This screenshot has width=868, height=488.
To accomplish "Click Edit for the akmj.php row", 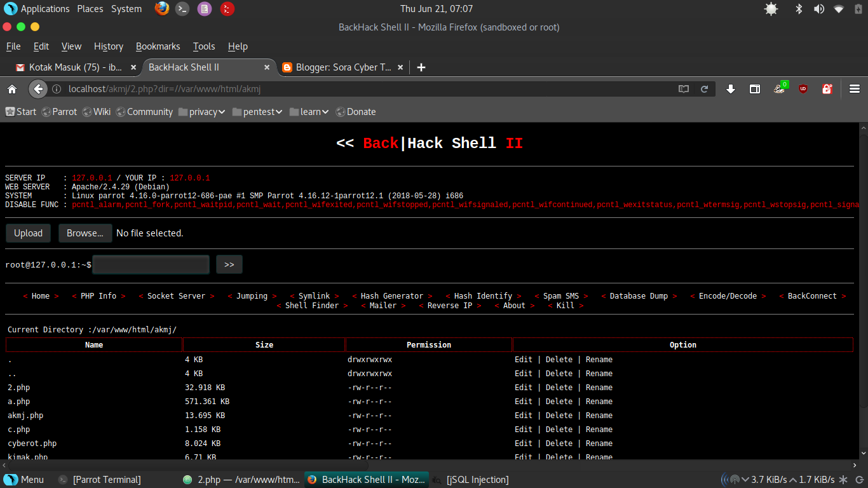I will tap(524, 416).
